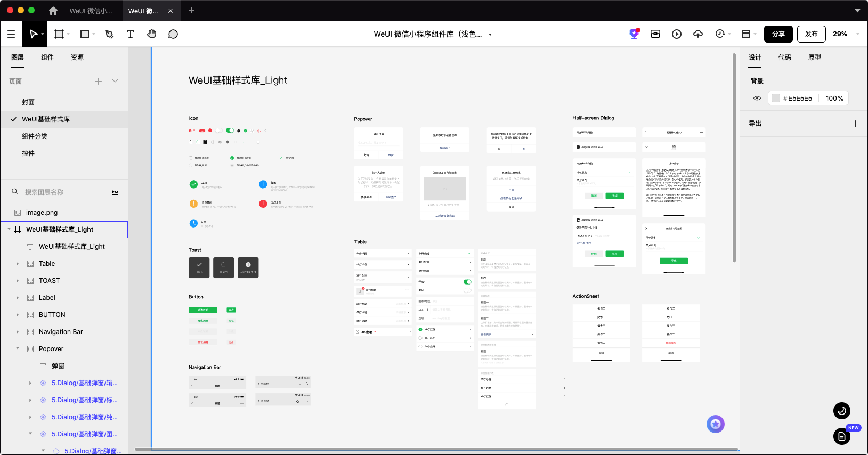Select the Frame tool in toolbar
Viewport: 868px width, 455px height.
(59, 34)
